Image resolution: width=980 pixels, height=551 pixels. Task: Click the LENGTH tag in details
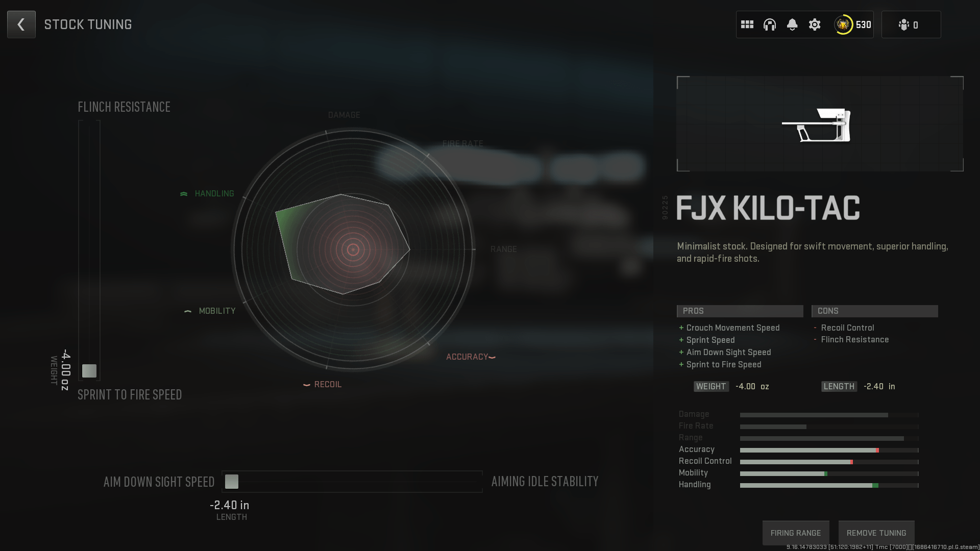[839, 386]
